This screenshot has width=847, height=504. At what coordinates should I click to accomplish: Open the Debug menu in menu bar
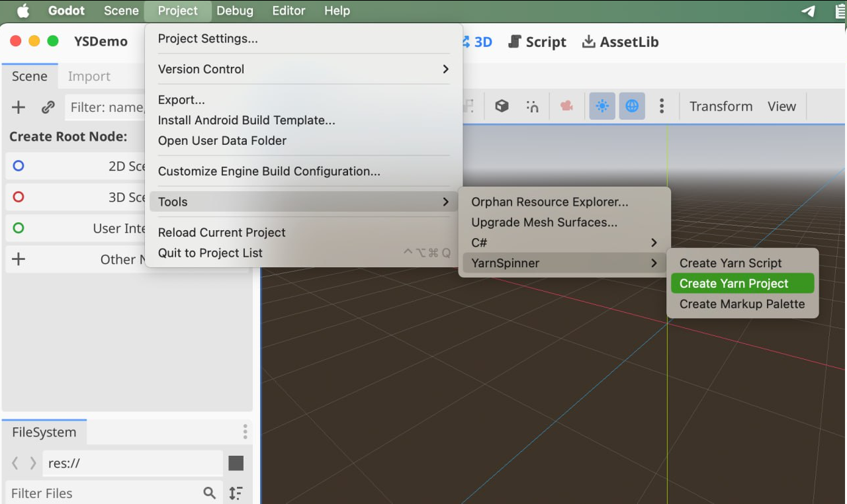point(235,11)
